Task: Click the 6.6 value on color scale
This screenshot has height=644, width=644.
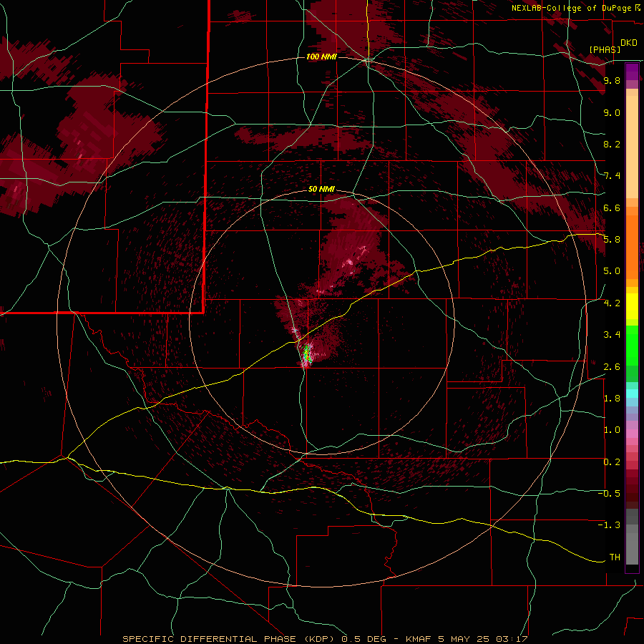Action: [x=612, y=208]
